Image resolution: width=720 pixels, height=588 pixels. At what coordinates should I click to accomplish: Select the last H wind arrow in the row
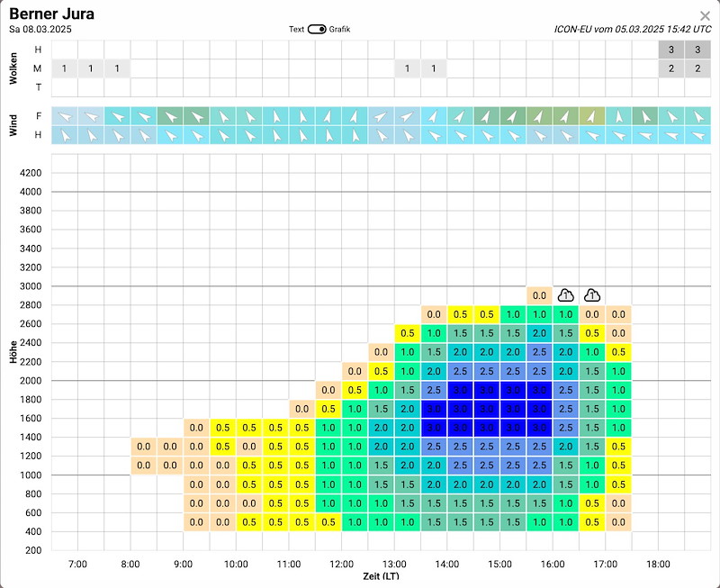(698, 135)
